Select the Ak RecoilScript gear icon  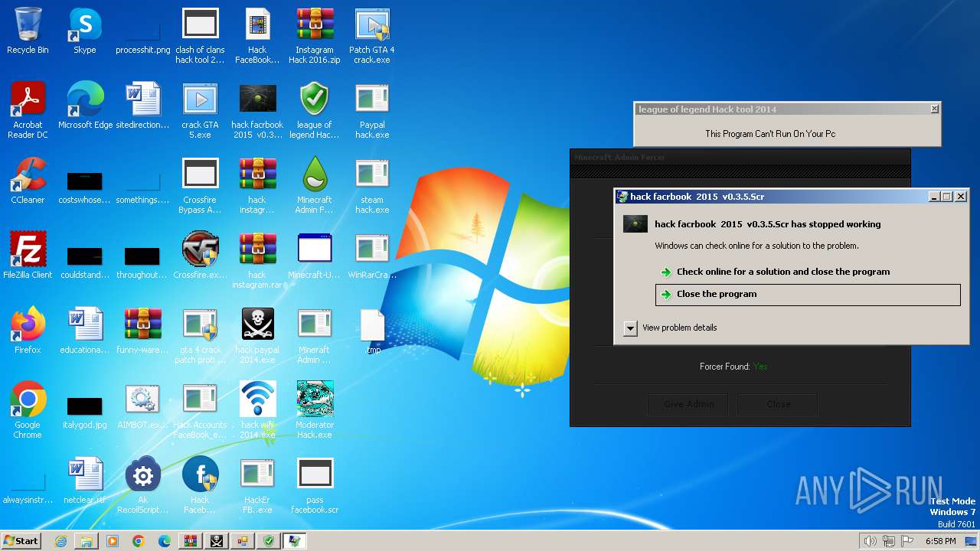coord(142,485)
